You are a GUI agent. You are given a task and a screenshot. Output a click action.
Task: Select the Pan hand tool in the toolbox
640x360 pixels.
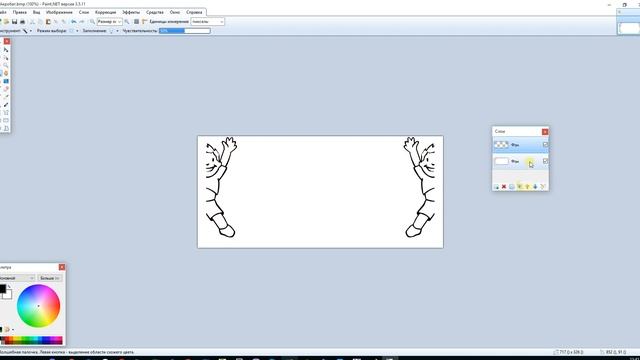coord(6,73)
